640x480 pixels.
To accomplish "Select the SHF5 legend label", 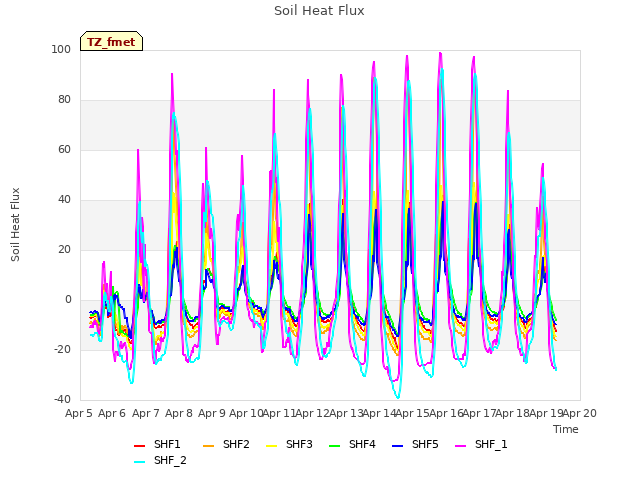I will pyautogui.click(x=425, y=444).
